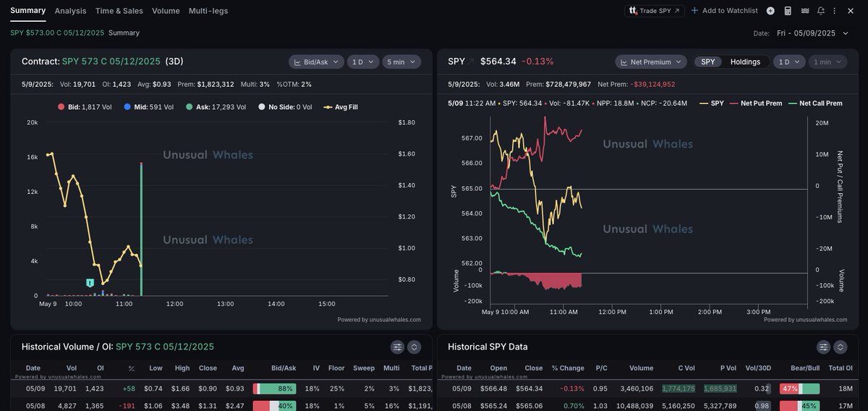
Task: Click Add to Watchlist
Action: [724, 11]
